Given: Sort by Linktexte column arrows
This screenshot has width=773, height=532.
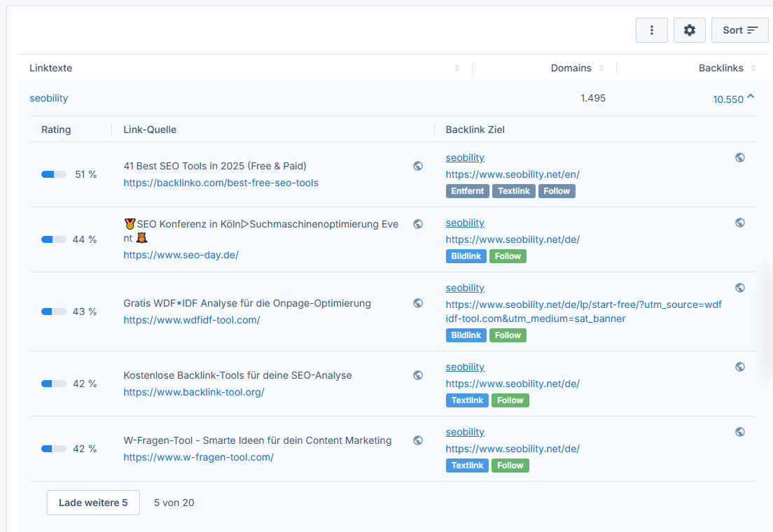Looking at the screenshot, I should (457, 68).
